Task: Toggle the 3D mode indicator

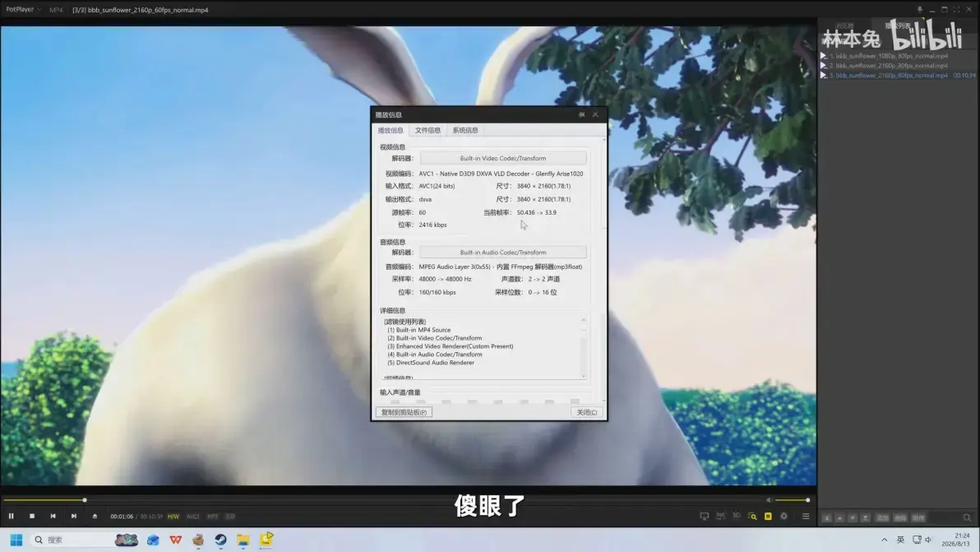Action: tap(230, 517)
